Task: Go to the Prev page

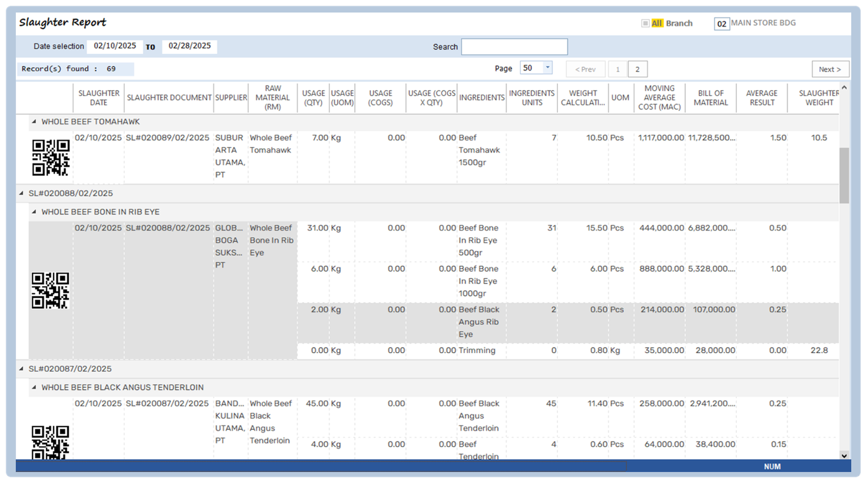Action: click(585, 69)
